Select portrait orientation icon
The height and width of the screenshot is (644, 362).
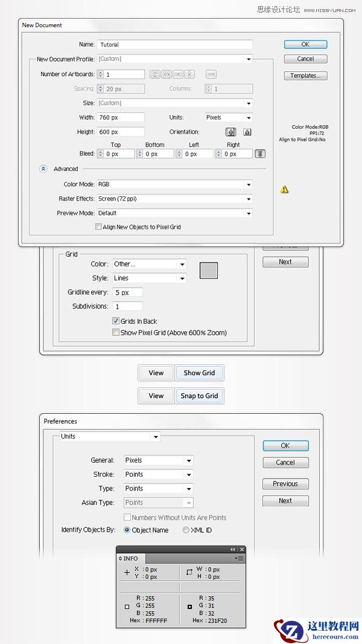pos(231,132)
